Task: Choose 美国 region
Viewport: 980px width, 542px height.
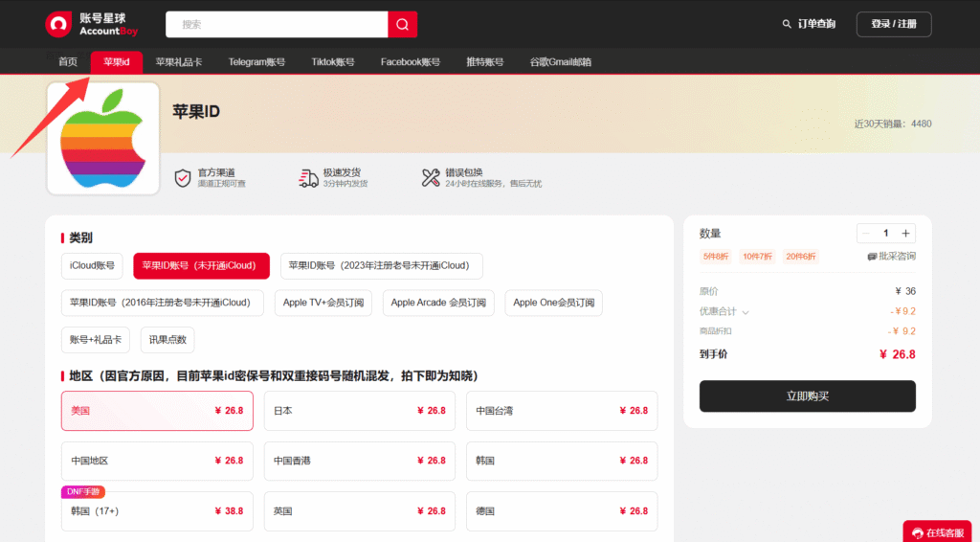Action: coord(157,411)
